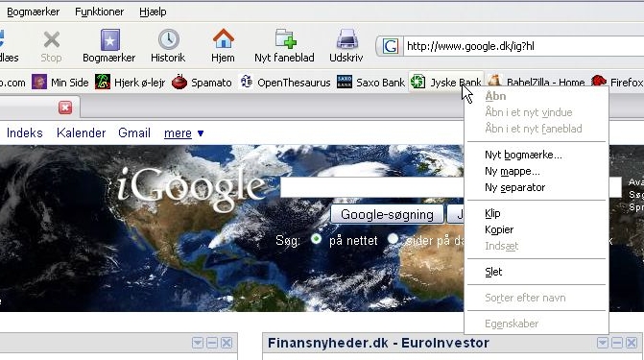Click the Udskriv printer icon
Image resolution: width=644 pixels, height=360 pixels.
coord(347,40)
